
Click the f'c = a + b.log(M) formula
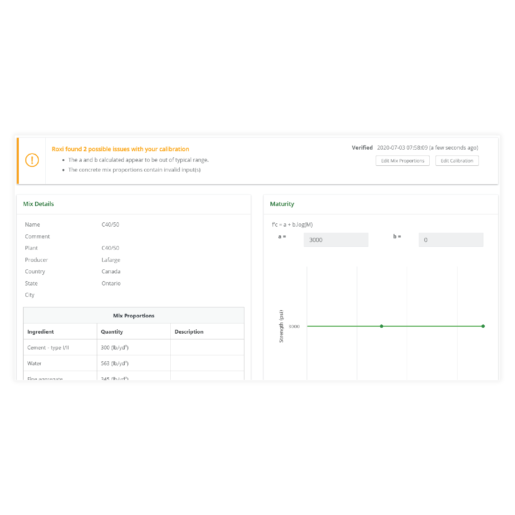(292, 225)
